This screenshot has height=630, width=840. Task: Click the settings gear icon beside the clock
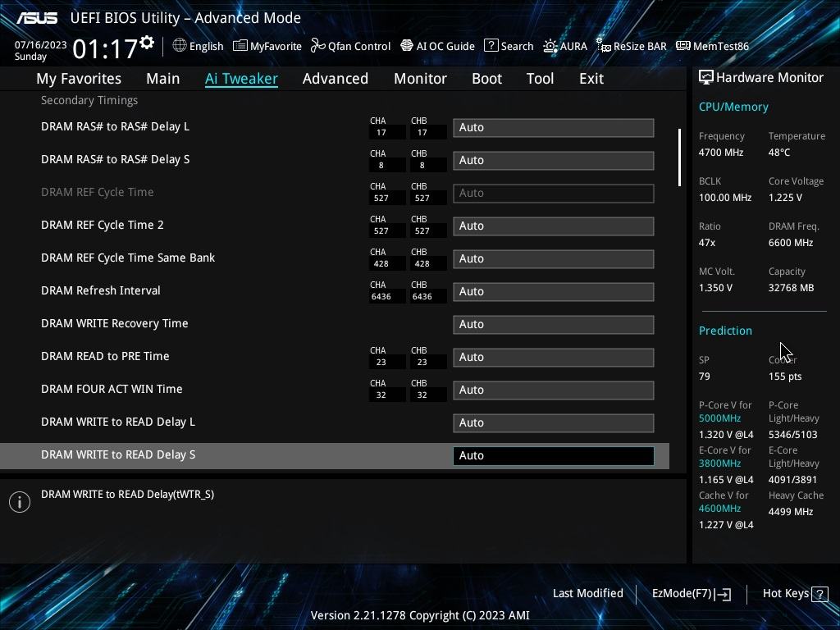pos(147,43)
